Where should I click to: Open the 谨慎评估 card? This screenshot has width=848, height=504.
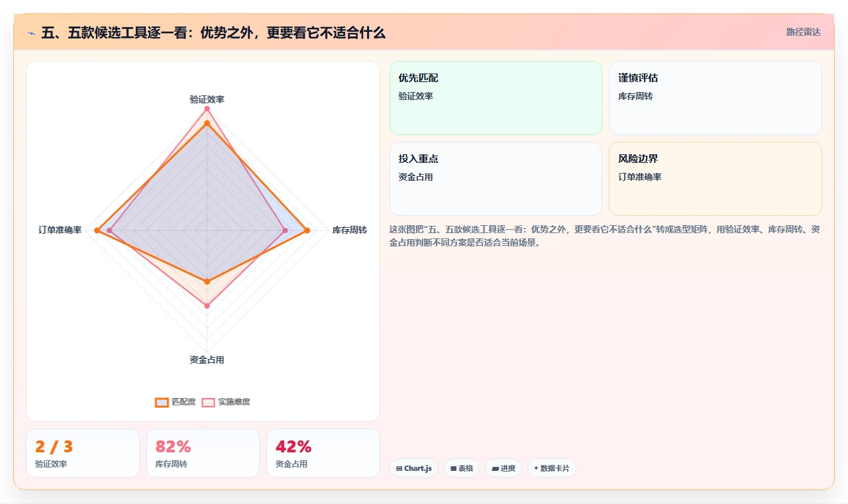pos(715,98)
